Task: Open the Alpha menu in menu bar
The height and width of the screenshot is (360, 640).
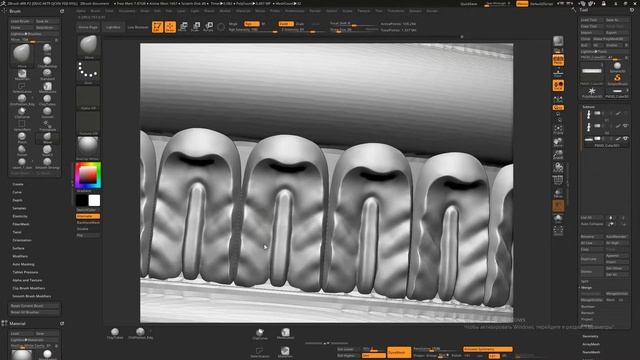Action: point(81,11)
